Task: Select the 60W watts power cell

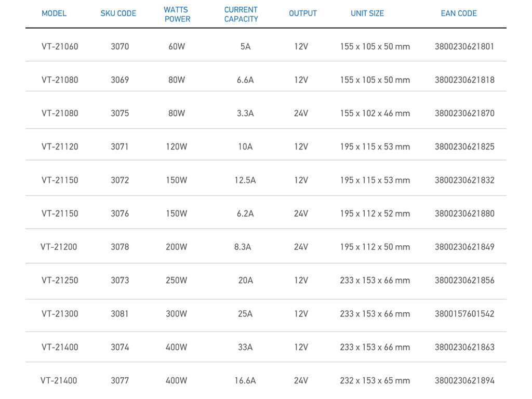Action: 177,46
